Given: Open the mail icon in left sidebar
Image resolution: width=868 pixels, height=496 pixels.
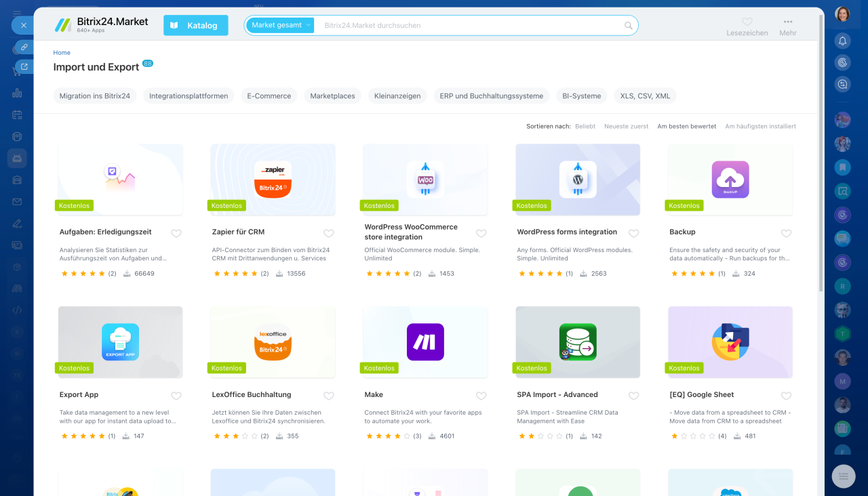Looking at the screenshot, I should click(x=17, y=201).
